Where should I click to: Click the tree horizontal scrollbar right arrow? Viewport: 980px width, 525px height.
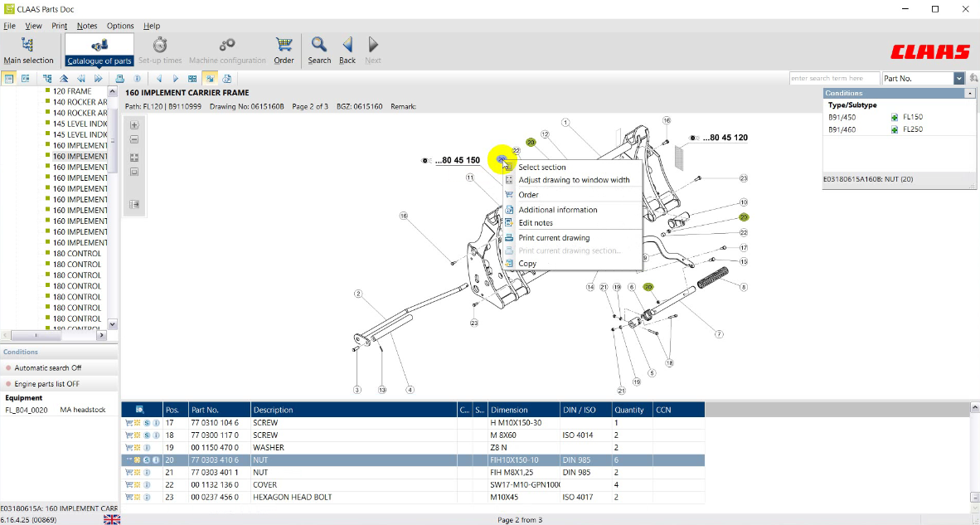[x=101, y=336]
